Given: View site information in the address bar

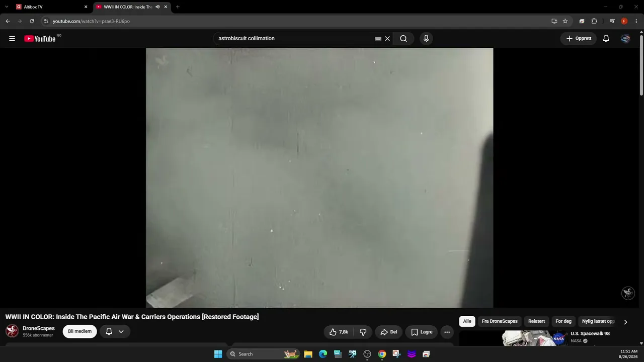Looking at the screenshot, I should pos(46,21).
